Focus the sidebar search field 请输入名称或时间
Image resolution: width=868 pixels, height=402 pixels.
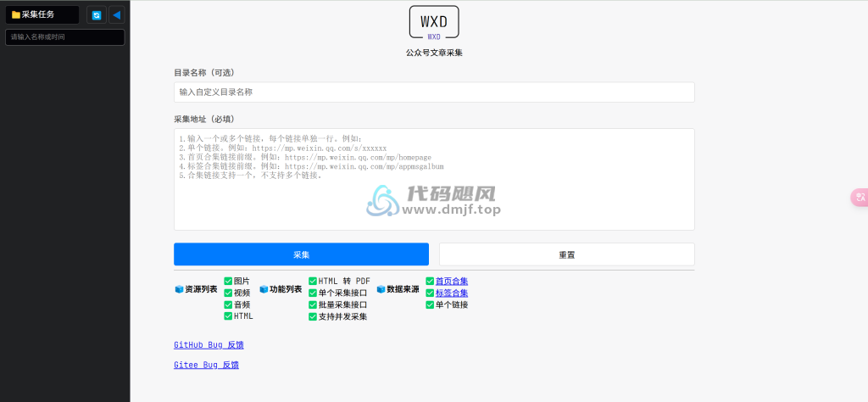[x=64, y=37]
